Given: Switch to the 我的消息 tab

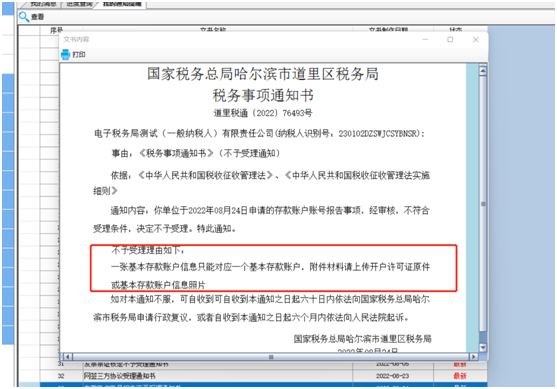Looking at the screenshot, I should pyautogui.click(x=43, y=4).
